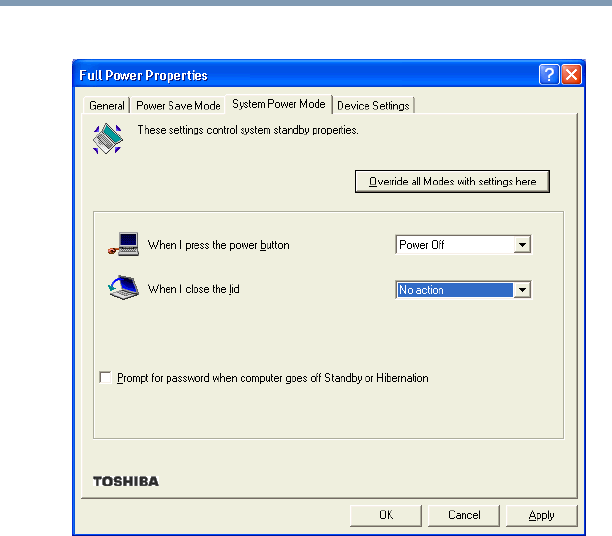Viewport: 612px width, 536px height.
Task: Select the System Power Mode tab
Action: 279,104
